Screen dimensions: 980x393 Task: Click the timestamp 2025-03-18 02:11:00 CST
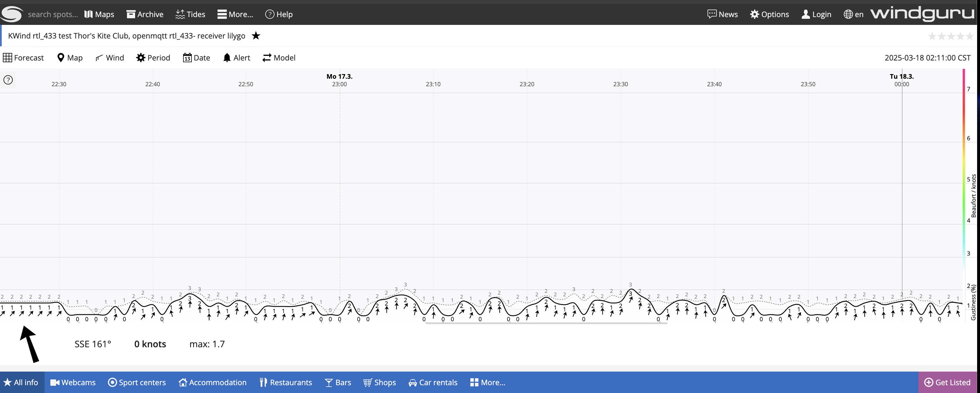tap(927, 58)
